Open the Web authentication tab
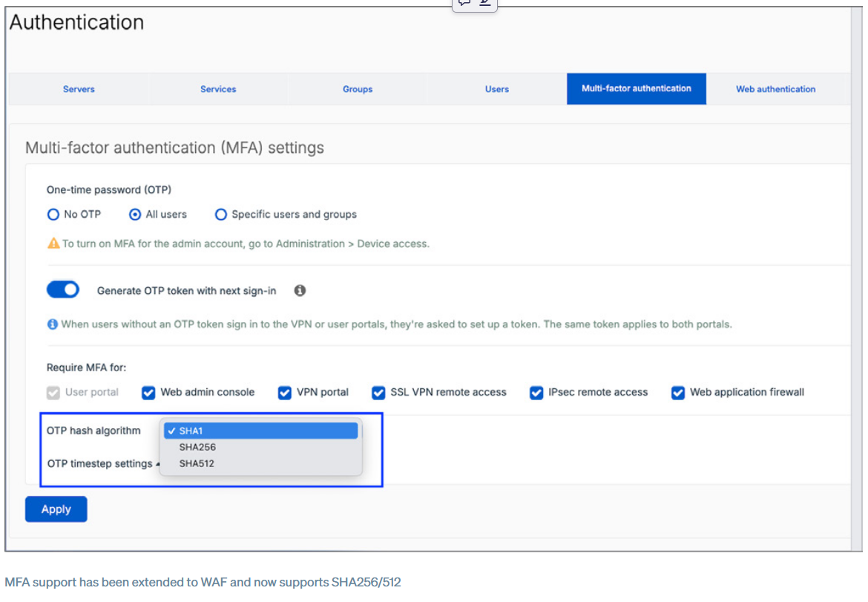The height and width of the screenshot is (602, 868). 775,89
